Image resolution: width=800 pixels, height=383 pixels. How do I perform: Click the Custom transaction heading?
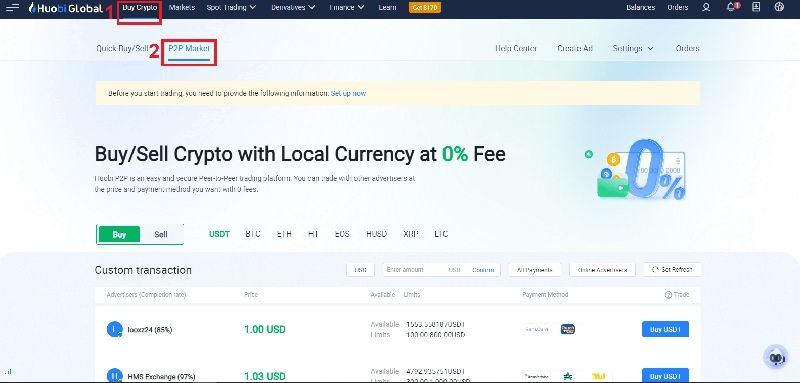click(x=143, y=270)
